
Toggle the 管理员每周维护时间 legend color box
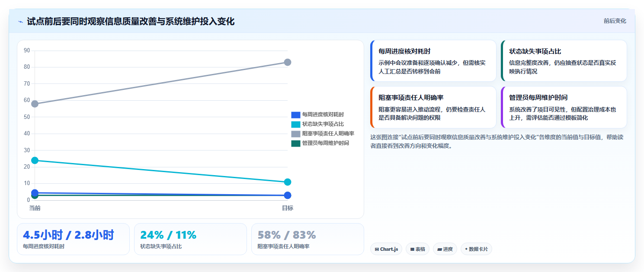[296, 143]
